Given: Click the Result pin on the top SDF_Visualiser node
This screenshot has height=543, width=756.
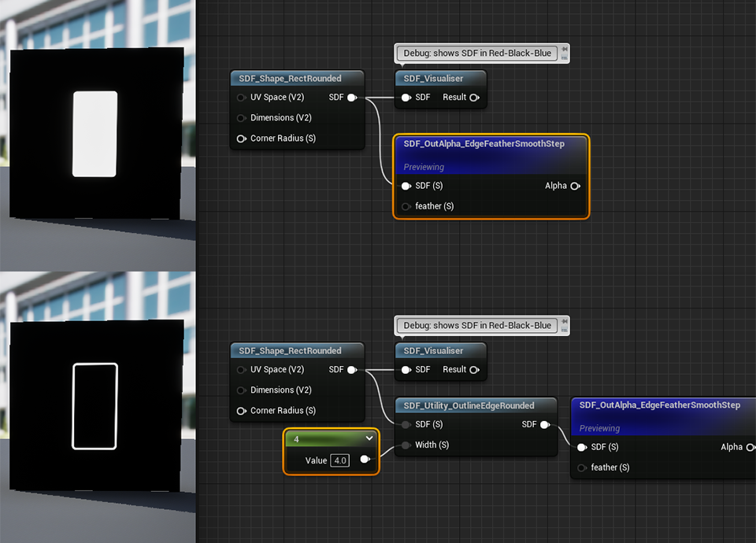Looking at the screenshot, I should 474,98.
